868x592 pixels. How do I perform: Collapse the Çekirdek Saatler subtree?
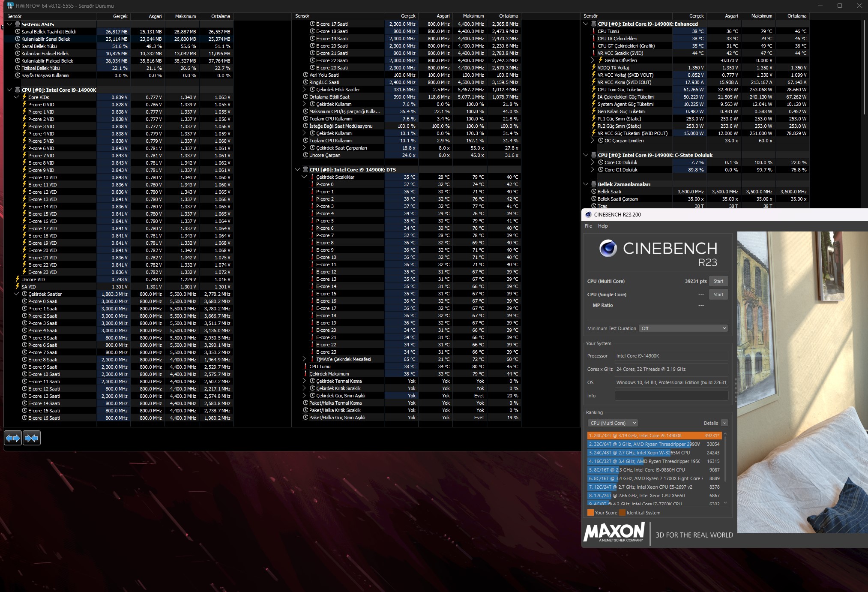(x=16, y=294)
